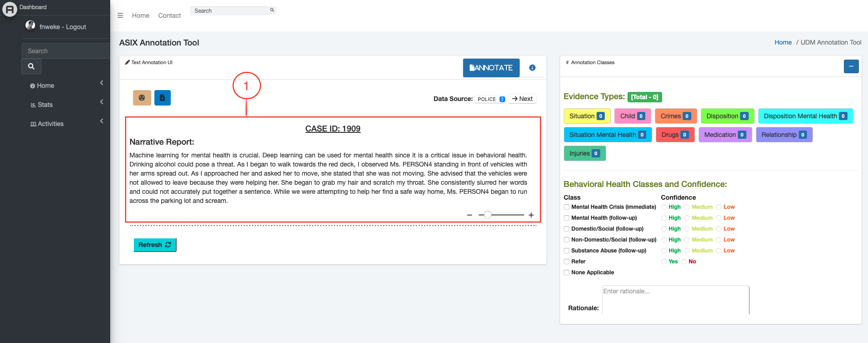Image resolution: width=868 pixels, height=343 pixels.
Task: Check the Mental Health Crisis (immediate) checkbox
Action: [x=567, y=207]
